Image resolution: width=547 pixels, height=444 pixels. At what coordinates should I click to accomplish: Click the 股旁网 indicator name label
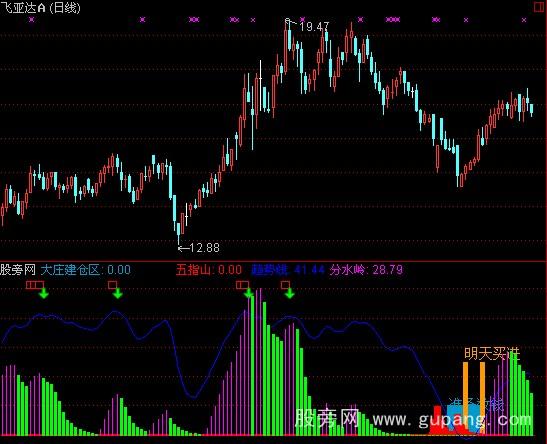click(x=18, y=270)
